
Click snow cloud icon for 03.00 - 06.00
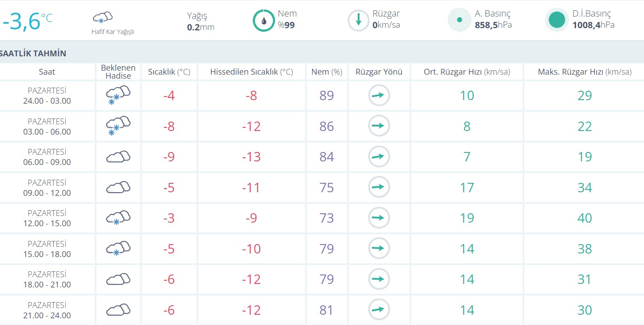coord(118,126)
